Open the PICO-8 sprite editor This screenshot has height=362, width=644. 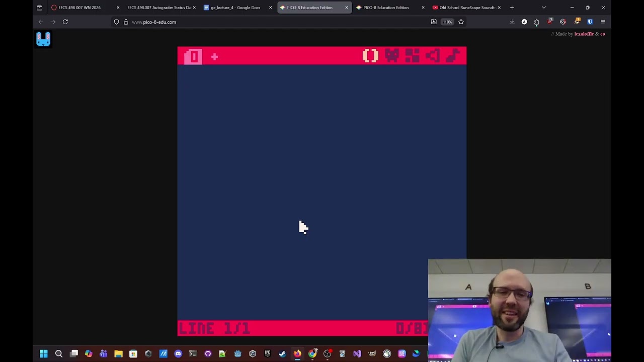click(x=391, y=56)
